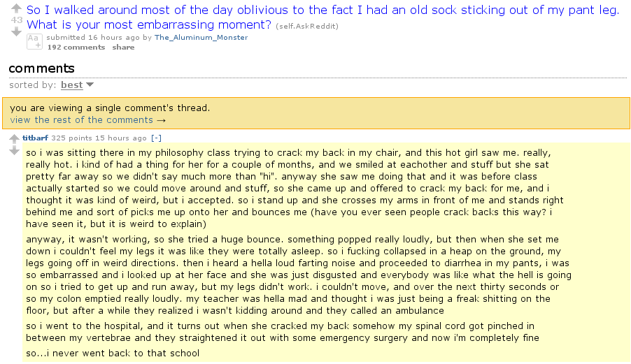This screenshot has height=364, width=631.
Task: Visit The_Aluminum_Monster's profile
Action: pyautogui.click(x=201, y=38)
